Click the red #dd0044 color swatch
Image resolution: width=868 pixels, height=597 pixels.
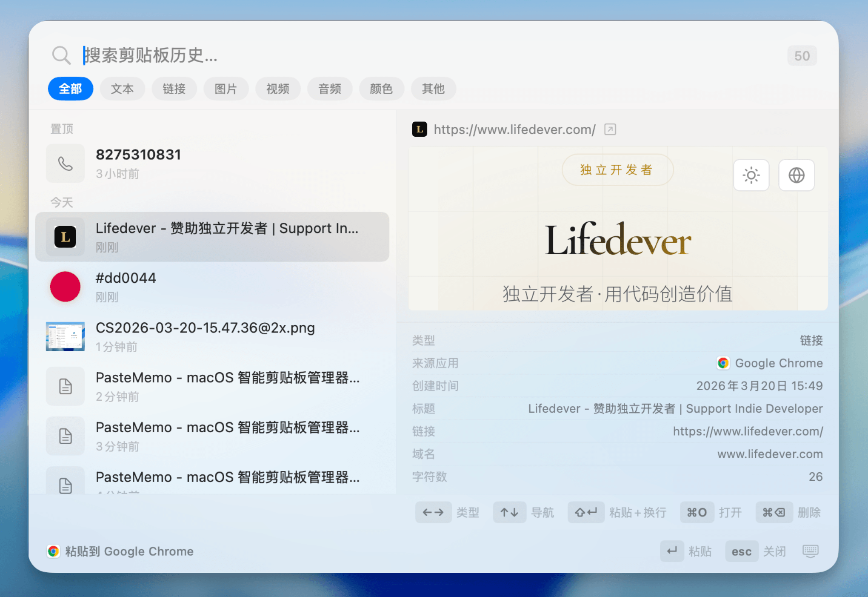65,287
